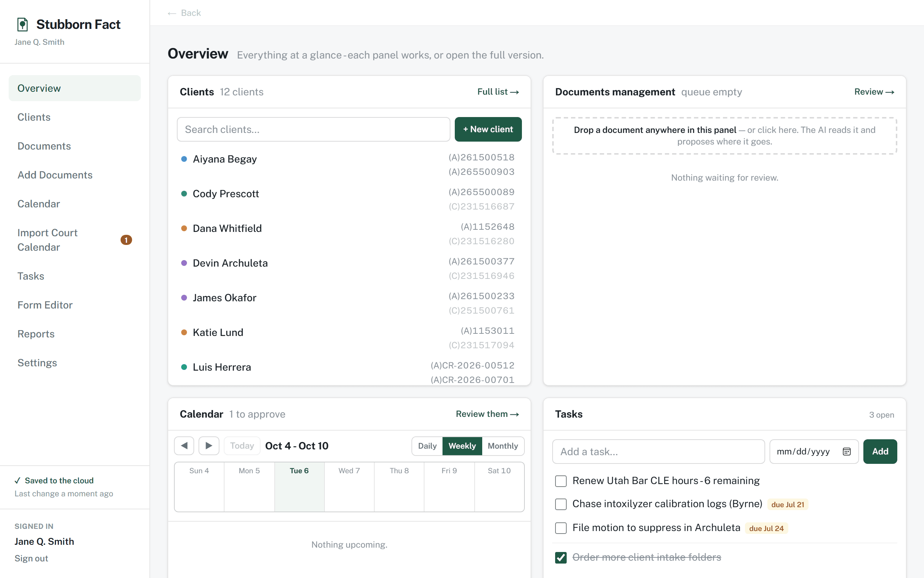Click case number (C)231516687
The width and height of the screenshot is (924, 578).
481,206
